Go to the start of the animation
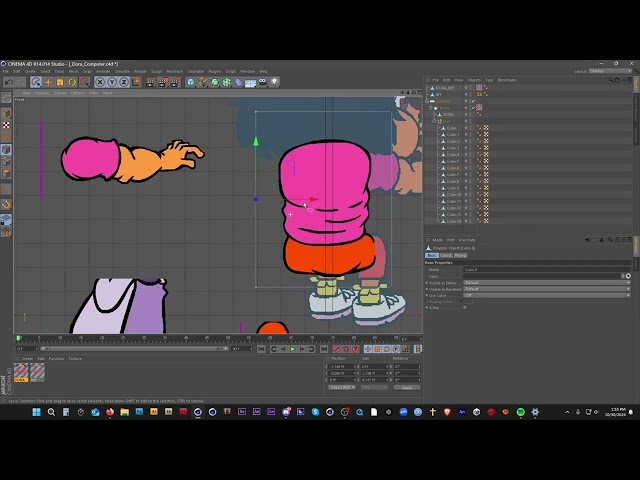This screenshot has height=480, width=640. coord(261,349)
